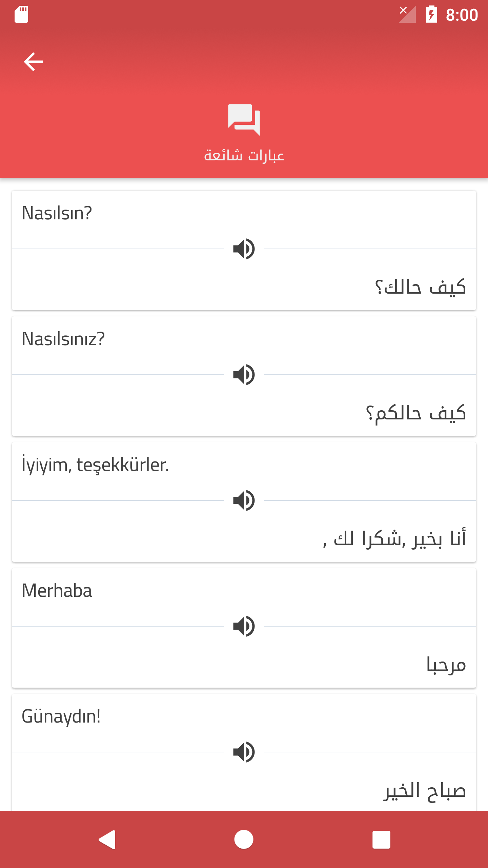Screen dimensions: 488x868
Task: Tap Arabic translation كيف حالك؟
Action: click(420, 287)
